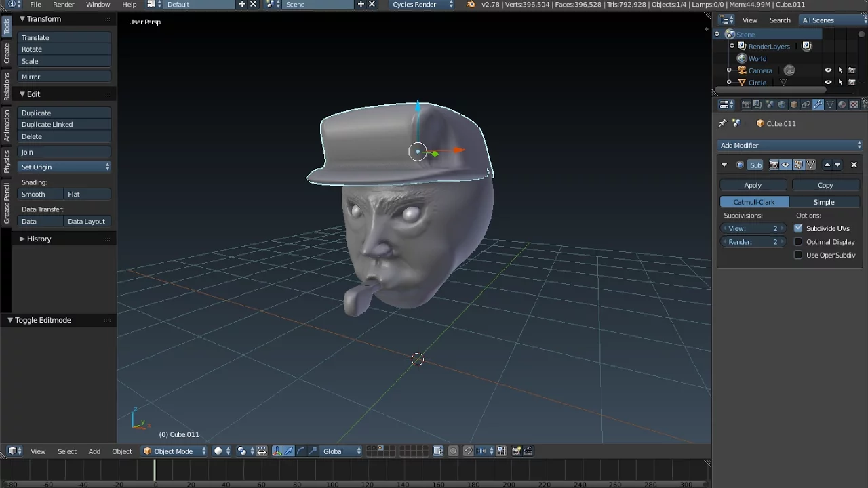Screen dimensions: 868x488
Task: Open the 3D view Add menu
Action: 94,451
